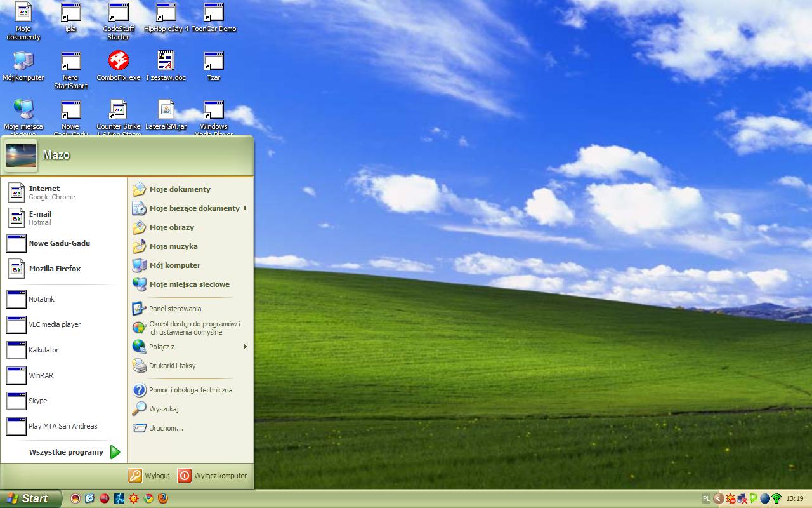Open ComboFix.exe on the desktop
Viewport: 812px width, 508px height.
(x=118, y=61)
